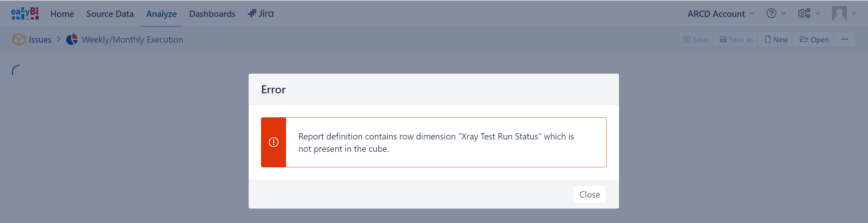The image size is (868, 223).
Task: Open the Home page
Action: (x=62, y=14)
